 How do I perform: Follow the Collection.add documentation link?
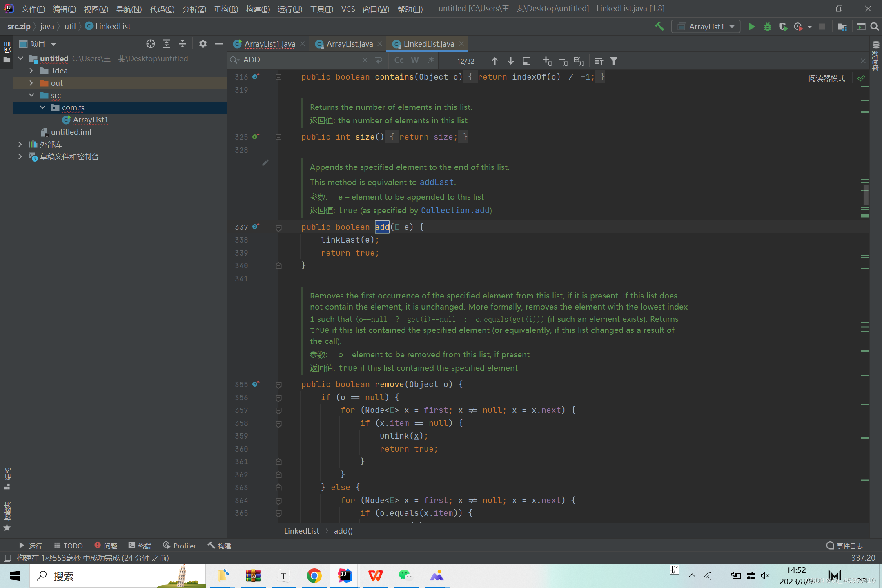click(455, 210)
